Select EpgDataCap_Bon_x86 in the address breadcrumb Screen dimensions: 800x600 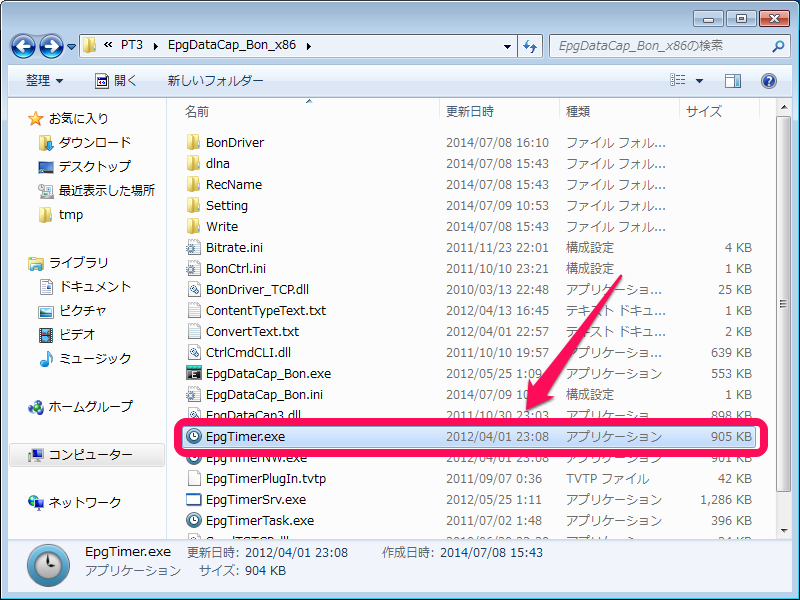click(232, 45)
